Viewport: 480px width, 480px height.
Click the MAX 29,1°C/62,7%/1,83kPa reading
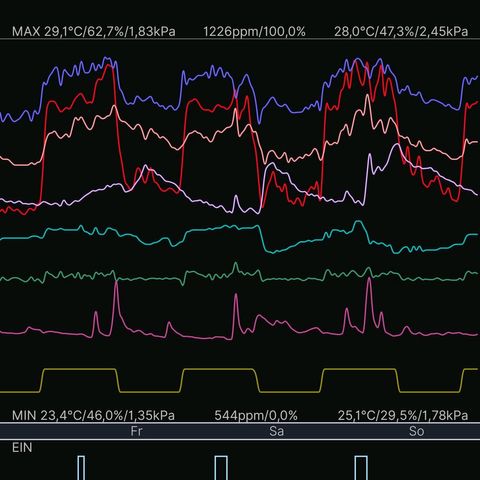94,32
